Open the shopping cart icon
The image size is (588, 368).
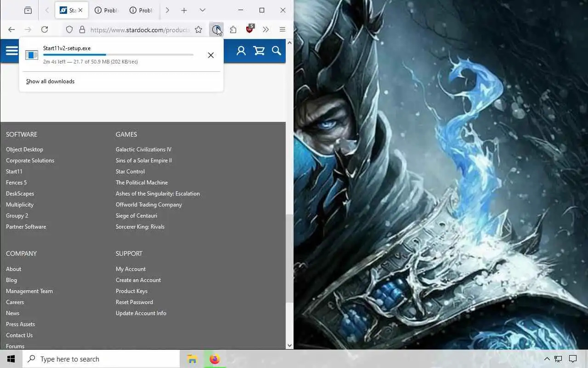pos(259,51)
